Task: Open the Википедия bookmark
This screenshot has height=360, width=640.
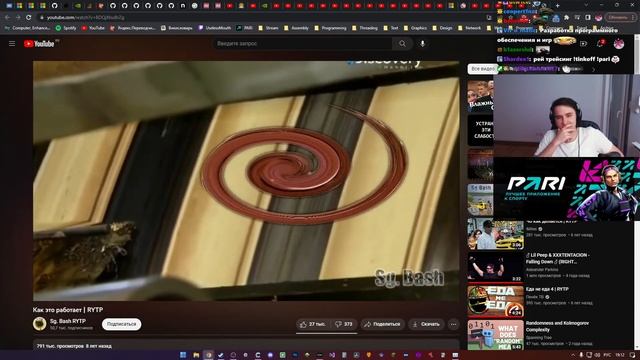Action: pos(177,28)
